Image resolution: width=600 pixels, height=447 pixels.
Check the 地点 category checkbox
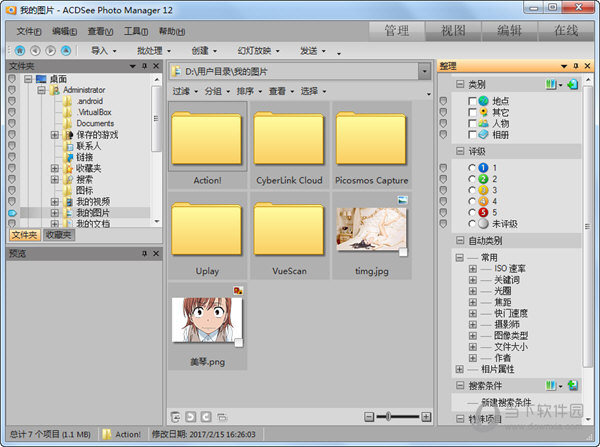coord(472,101)
